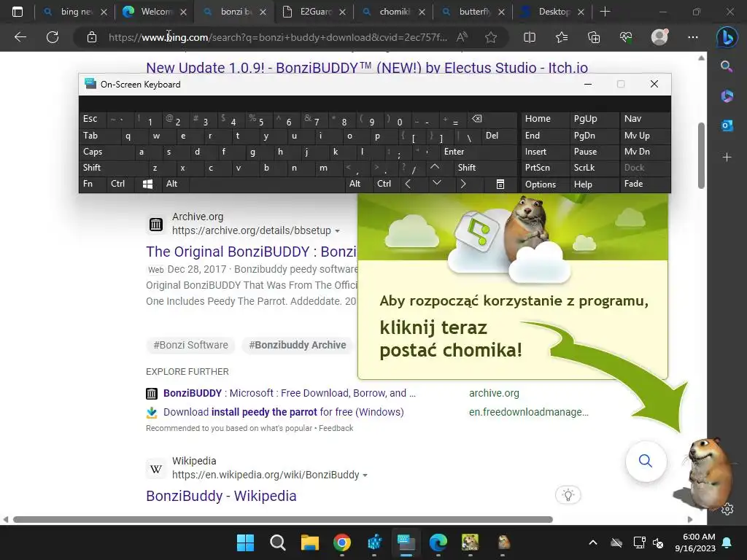Open the Collections icon

[x=594, y=37]
